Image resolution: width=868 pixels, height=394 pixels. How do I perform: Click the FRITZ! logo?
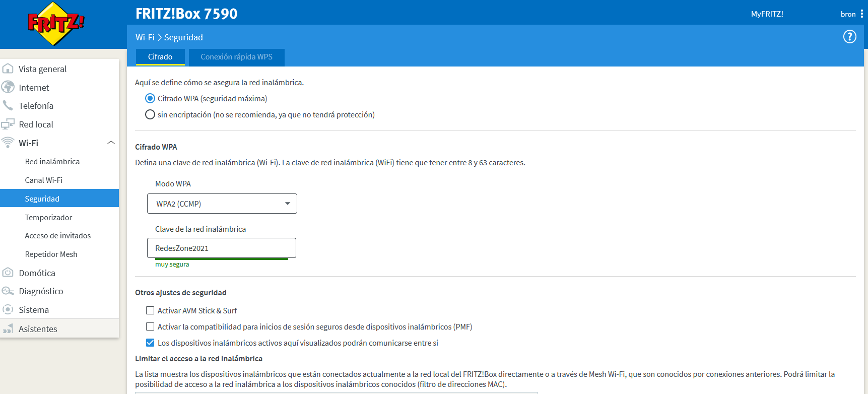point(56,24)
